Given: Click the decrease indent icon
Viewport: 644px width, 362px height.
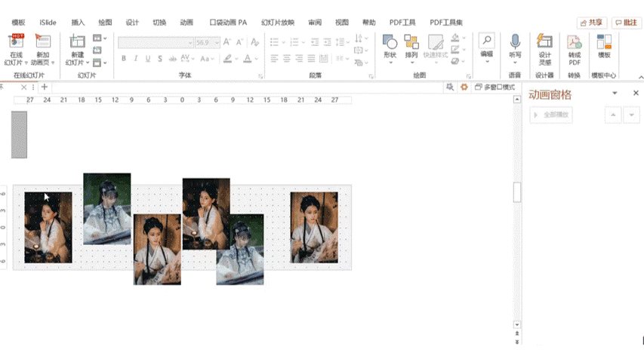Looking at the screenshot, I should click(315, 42).
